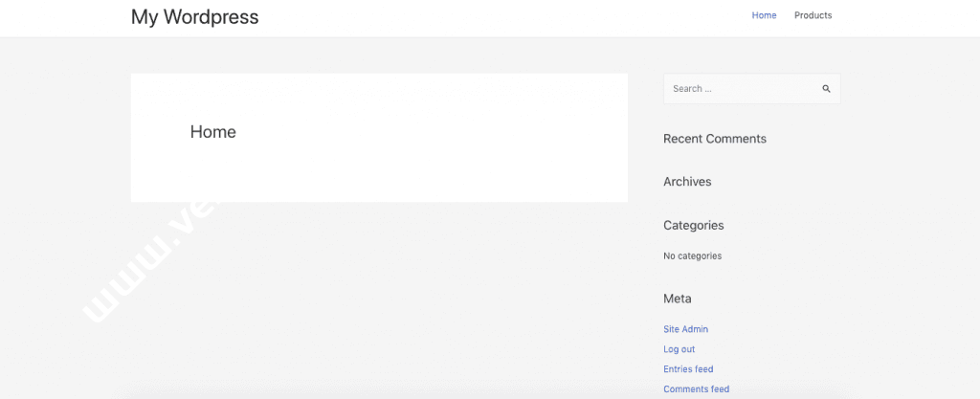The height and width of the screenshot is (399, 980).
Task: Click the My Wordpress site title
Action: coord(194,16)
